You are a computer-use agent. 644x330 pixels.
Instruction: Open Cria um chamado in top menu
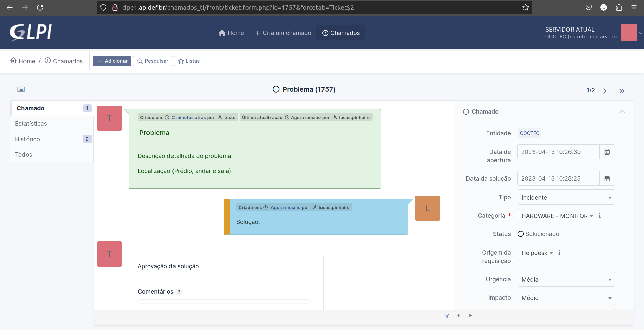click(283, 33)
